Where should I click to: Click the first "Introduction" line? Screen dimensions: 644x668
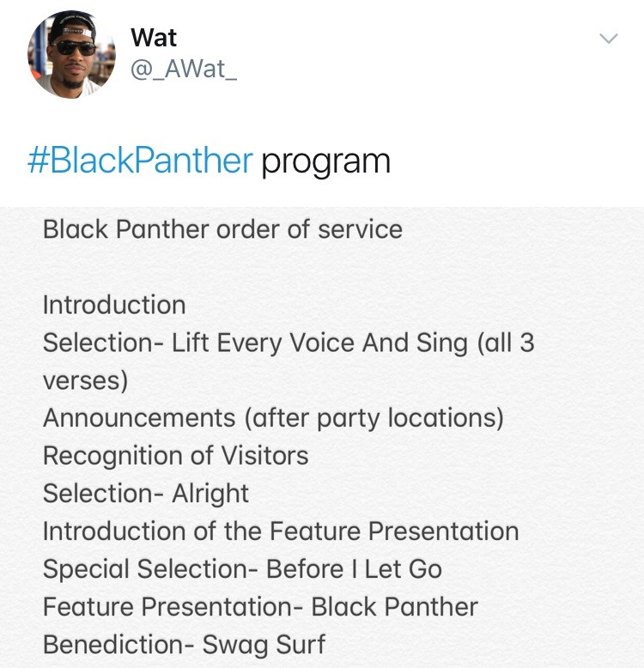tap(113, 305)
